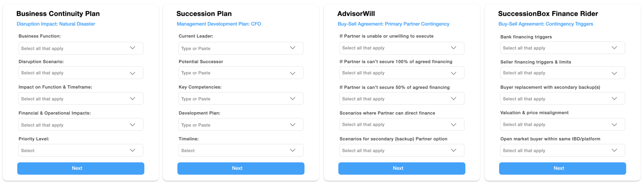Open Valuation & price misalignment dropdown
The height and width of the screenshot is (184, 644).
(563, 124)
